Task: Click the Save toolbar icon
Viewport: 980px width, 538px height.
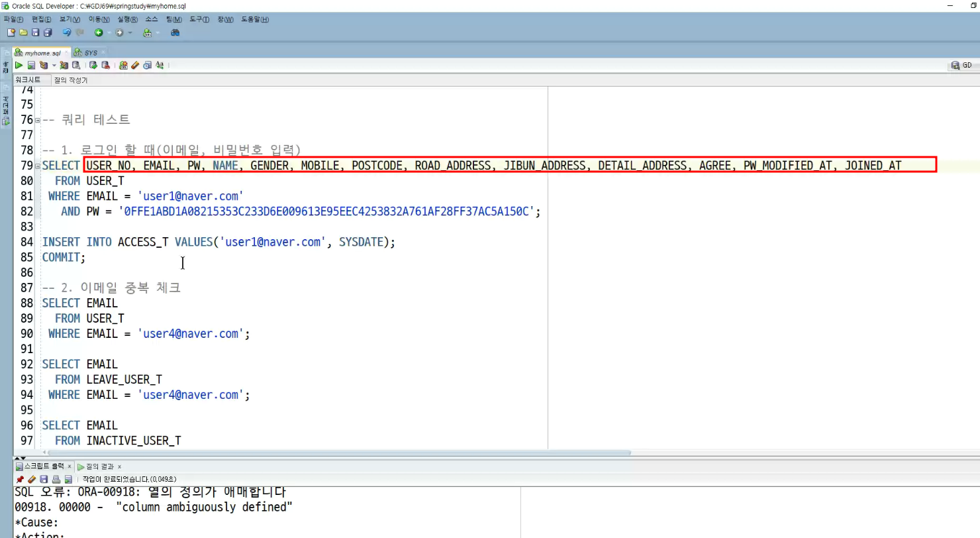Action: pyautogui.click(x=35, y=32)
